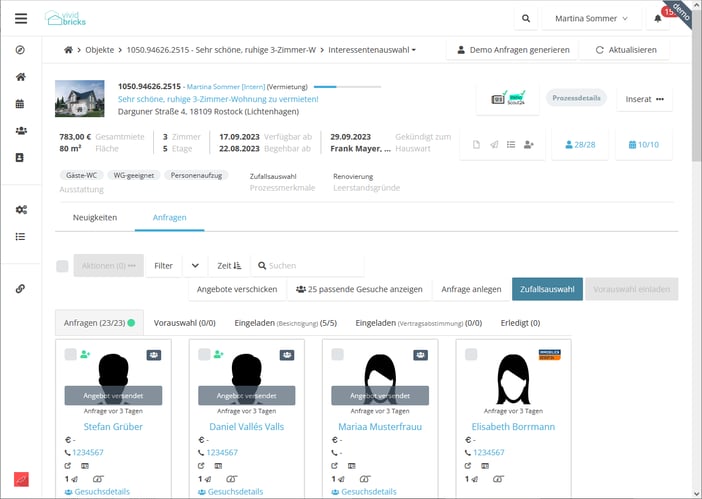Toggle the select-all checkbox beside Aktionen
The image size is (702, 499).
click(62, 266)
